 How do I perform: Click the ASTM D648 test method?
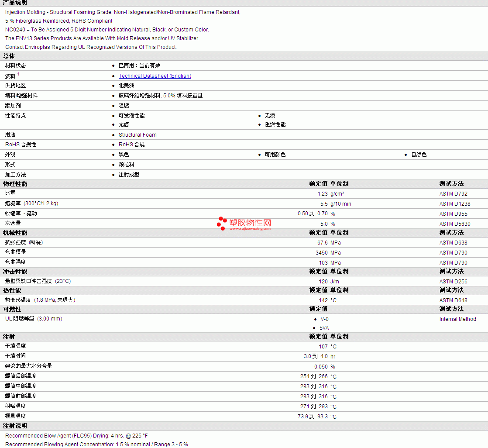pos(453,300)
